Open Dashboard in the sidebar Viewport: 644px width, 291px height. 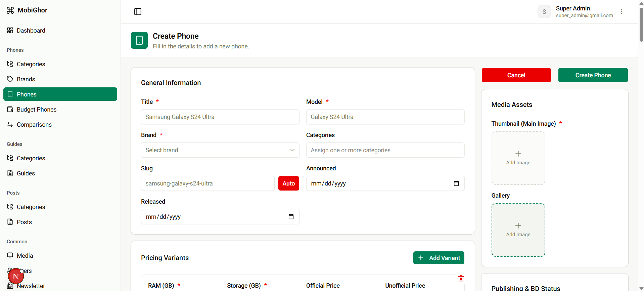pyautogui.click(x=31, y=31)
